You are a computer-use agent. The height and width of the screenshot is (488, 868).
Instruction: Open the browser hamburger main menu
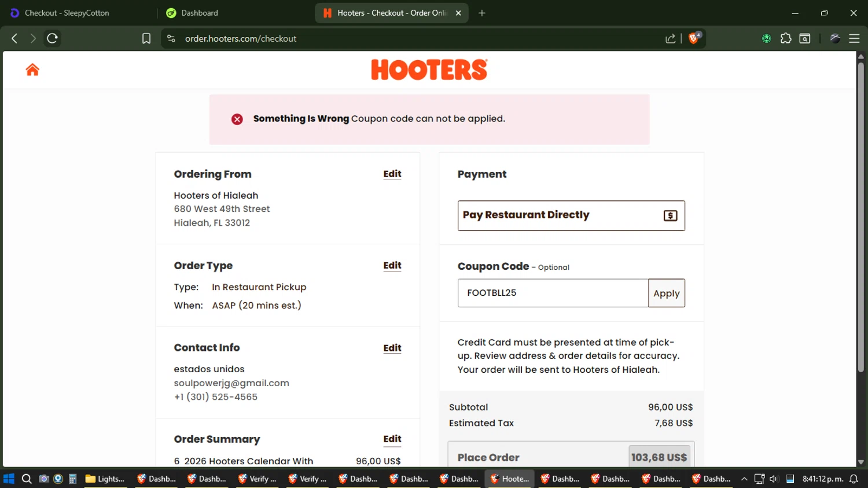coord(854,38)
